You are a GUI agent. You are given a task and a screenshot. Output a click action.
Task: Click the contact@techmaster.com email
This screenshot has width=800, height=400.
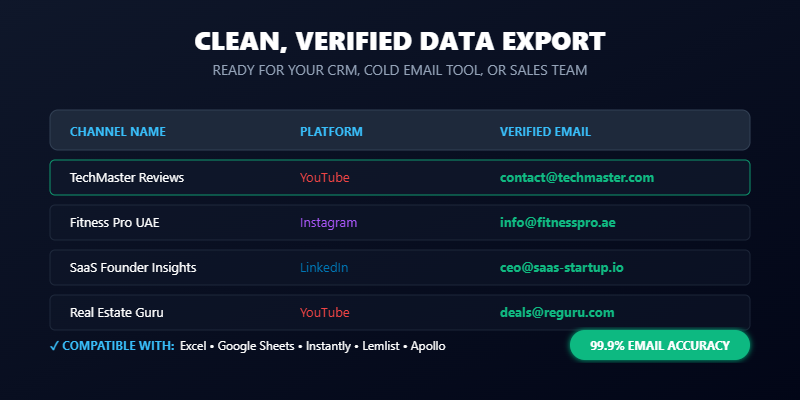tap(577, 178)
